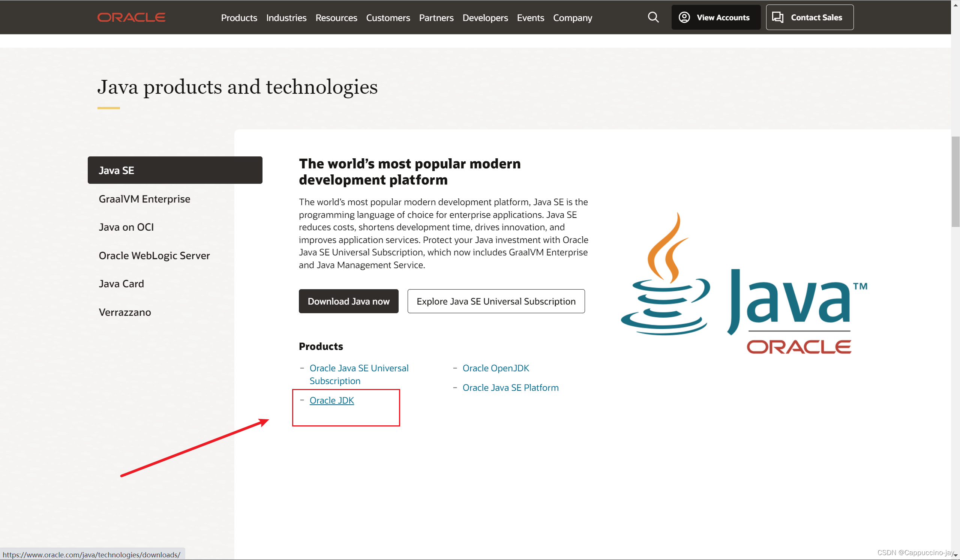Click the View Accounts user icon
Image resolution: width=960 pixels, height=560 pixels.
tap(684, 18)
